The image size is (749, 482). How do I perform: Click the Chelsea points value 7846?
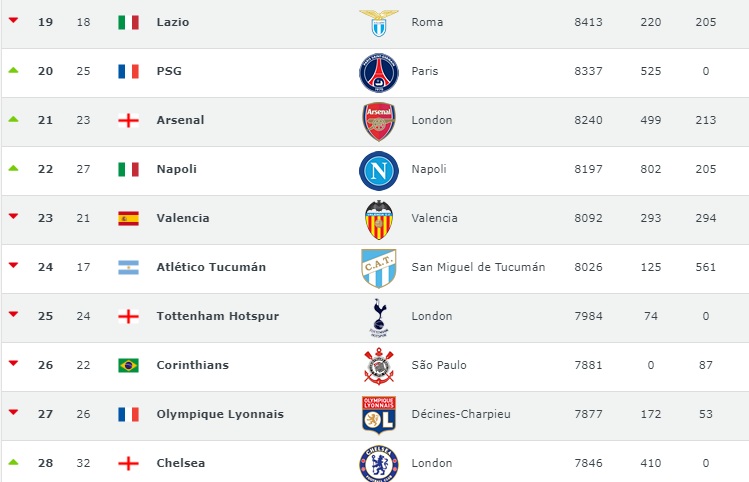588,463
